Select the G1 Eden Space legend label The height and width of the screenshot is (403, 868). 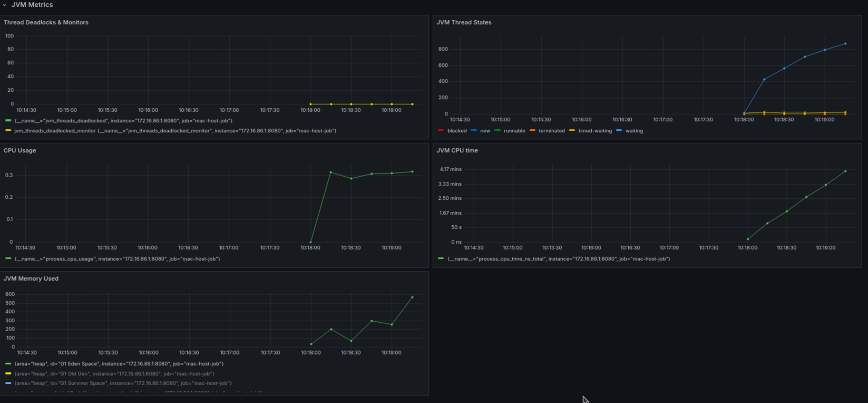click(x=119, y=364)
